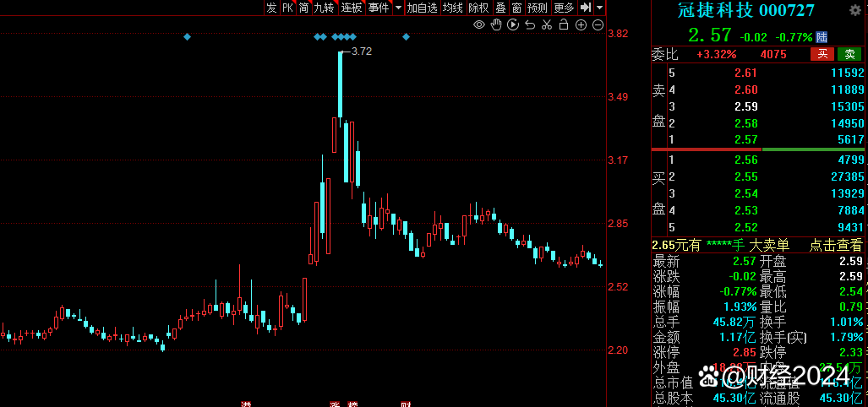Click the 跌停 price 2.33
Image resolution: width=868 pixels, height=407 pixels.
coord(851,352)
